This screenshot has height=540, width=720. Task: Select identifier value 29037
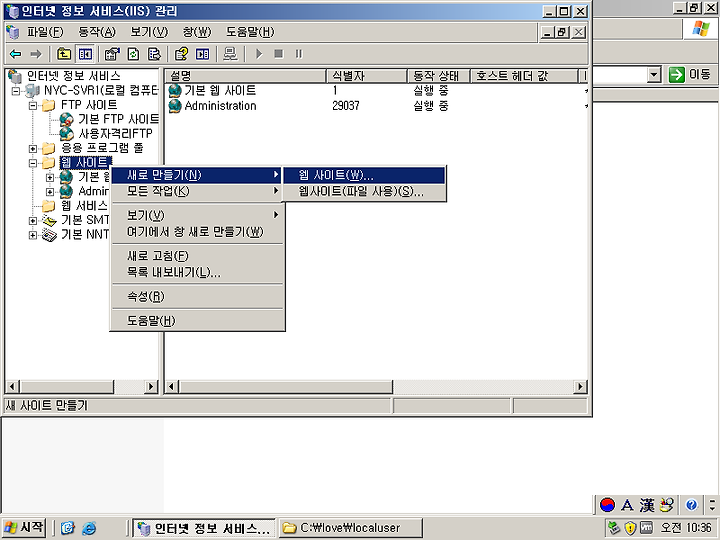[346, 106]
